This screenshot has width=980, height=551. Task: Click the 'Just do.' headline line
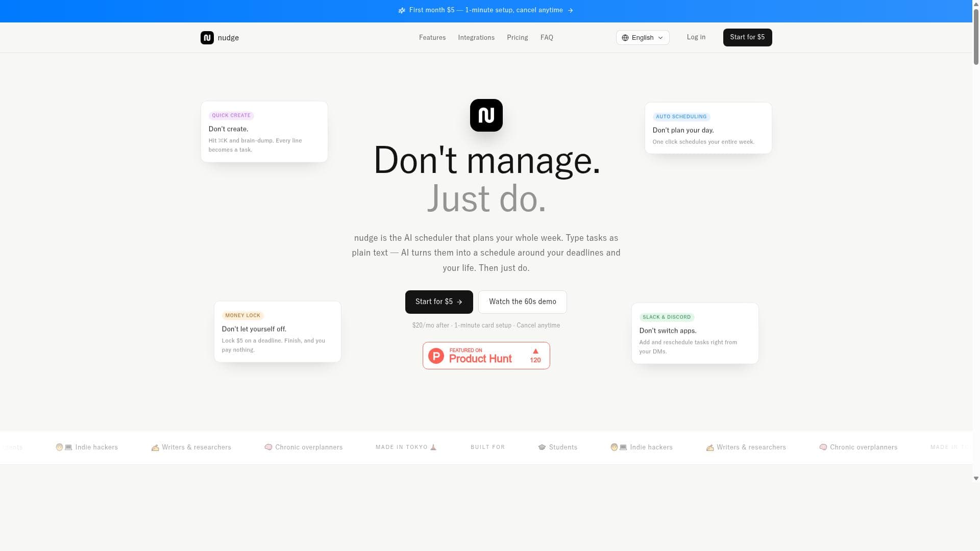[x=486, y=199]
